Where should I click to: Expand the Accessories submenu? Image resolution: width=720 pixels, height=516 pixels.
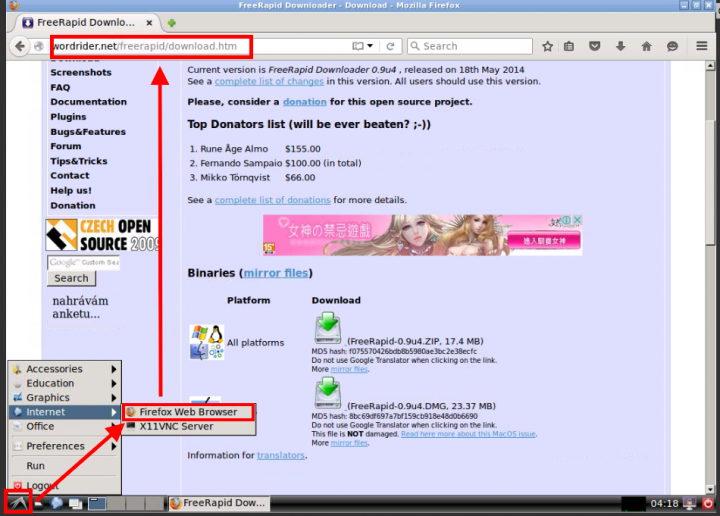65,369
